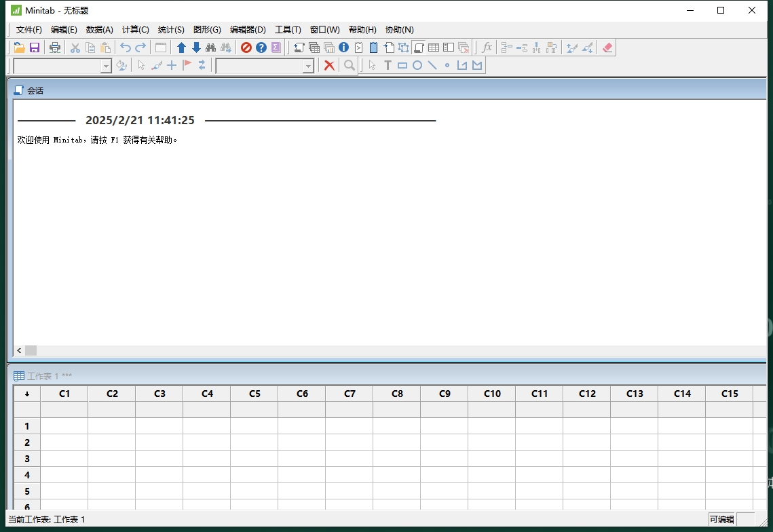Open the Project Manager pane icon

pos(449,47)
